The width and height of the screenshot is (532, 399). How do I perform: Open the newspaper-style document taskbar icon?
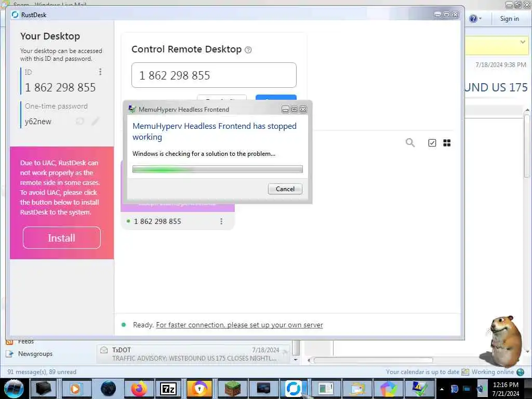(x=326, y=389)
